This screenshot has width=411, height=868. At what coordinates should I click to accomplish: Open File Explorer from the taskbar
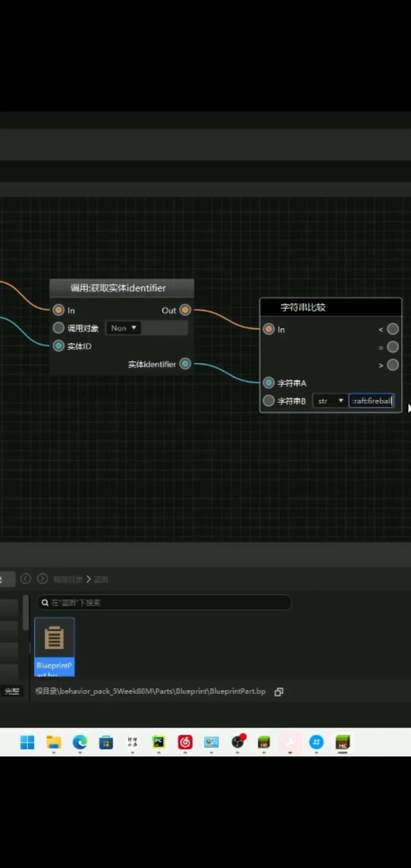click(x=54, y=742)
